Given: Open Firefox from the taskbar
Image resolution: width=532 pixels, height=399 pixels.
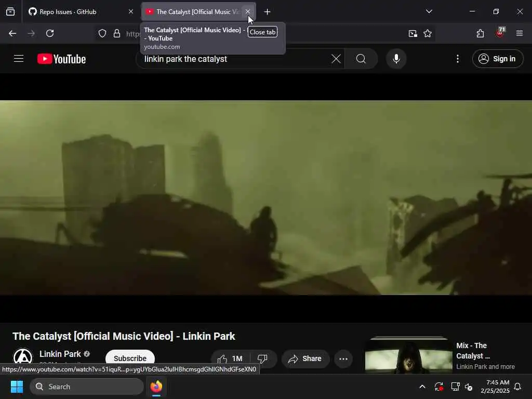Looking at the screenshot, I should (156, 387).
